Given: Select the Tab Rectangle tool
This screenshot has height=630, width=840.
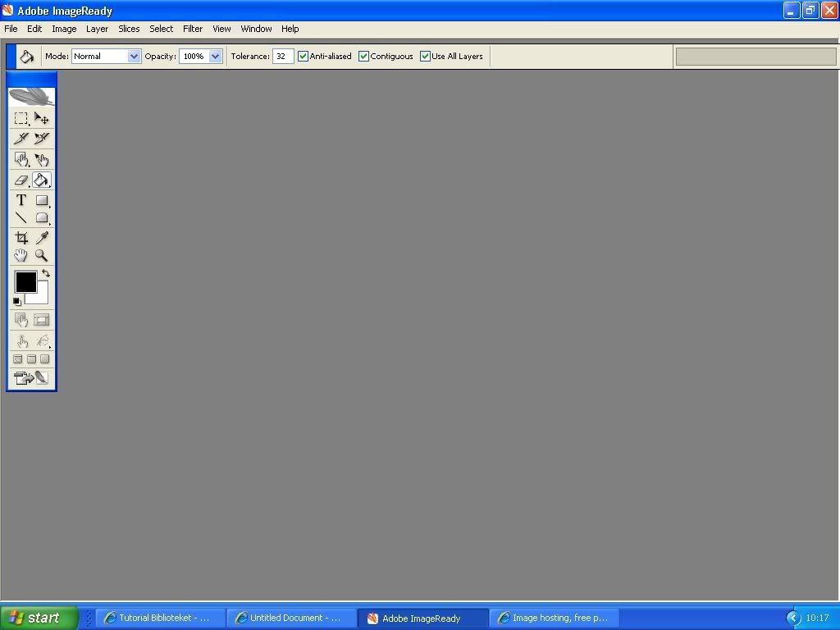Looking at the screenshot, I should pyautogui.click(x=41, y=217).
